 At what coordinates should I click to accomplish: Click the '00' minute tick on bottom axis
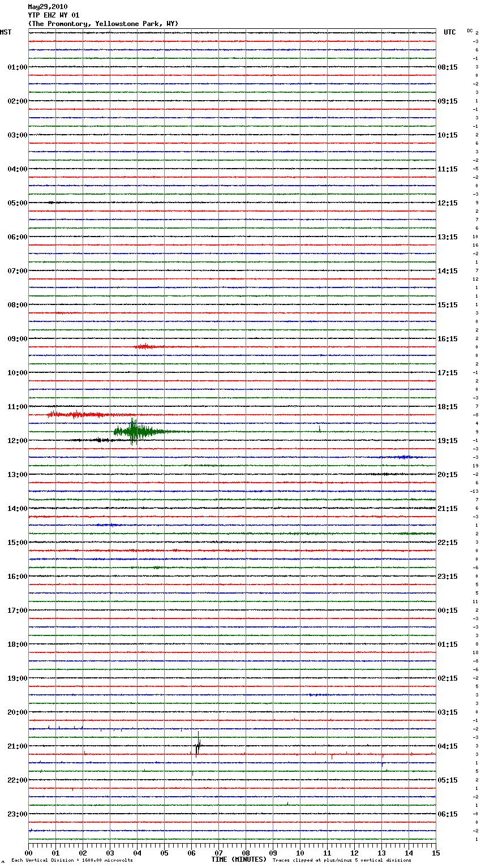point(29,853)
